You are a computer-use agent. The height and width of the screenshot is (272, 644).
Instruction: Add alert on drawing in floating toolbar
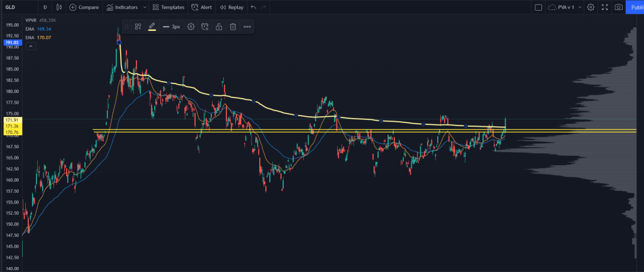click(205, 26)
